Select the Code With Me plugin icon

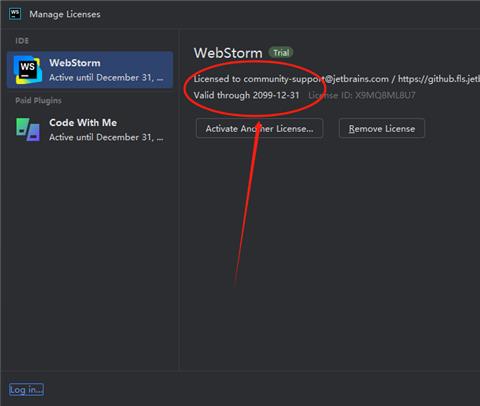pos(28,130)
